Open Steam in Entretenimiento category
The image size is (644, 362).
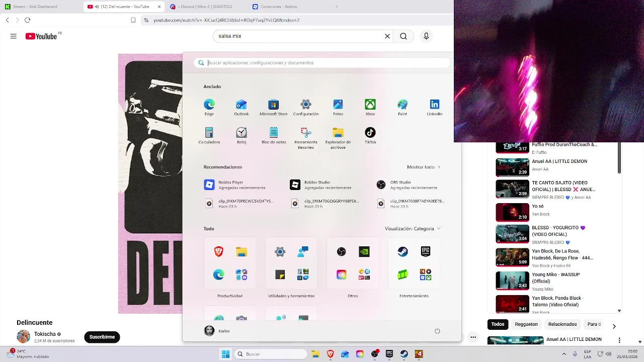(x=403, y=252)
